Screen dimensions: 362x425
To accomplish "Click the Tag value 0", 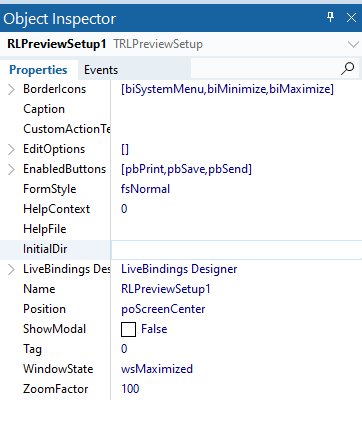I will 124,349.
